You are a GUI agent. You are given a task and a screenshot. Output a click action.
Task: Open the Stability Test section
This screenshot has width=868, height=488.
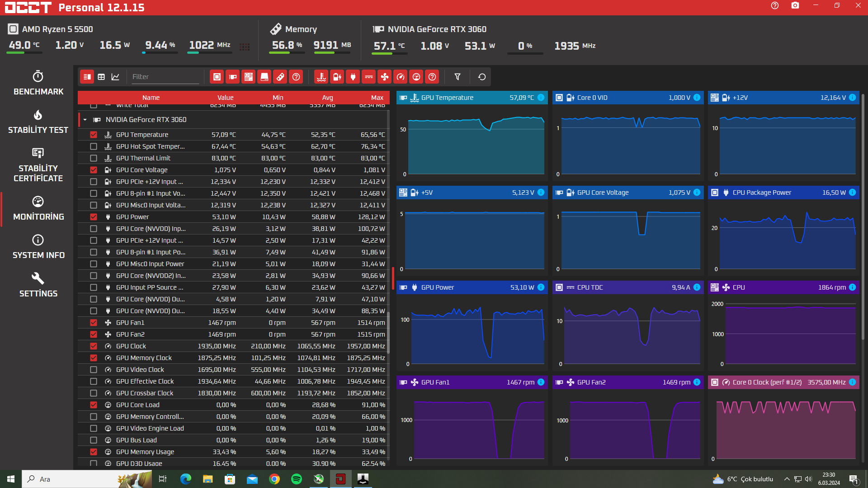[x=38, y=122]
